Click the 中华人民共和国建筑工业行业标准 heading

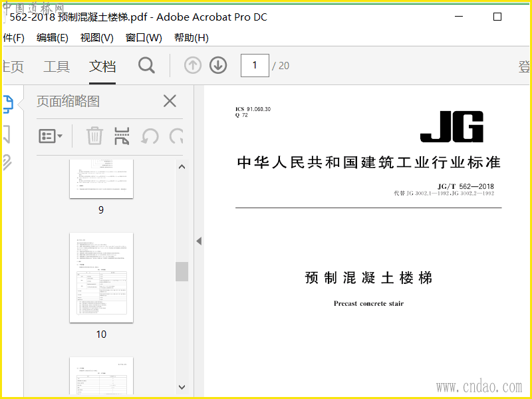pos(369,162)
